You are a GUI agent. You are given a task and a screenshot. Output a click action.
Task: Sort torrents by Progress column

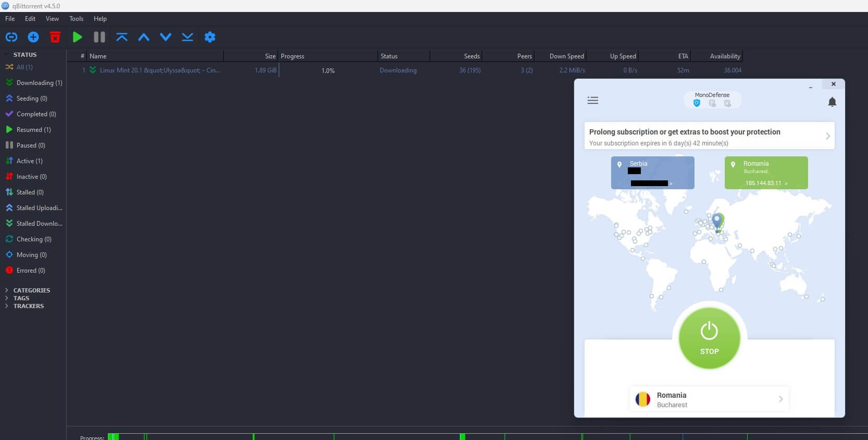(328, 56)
